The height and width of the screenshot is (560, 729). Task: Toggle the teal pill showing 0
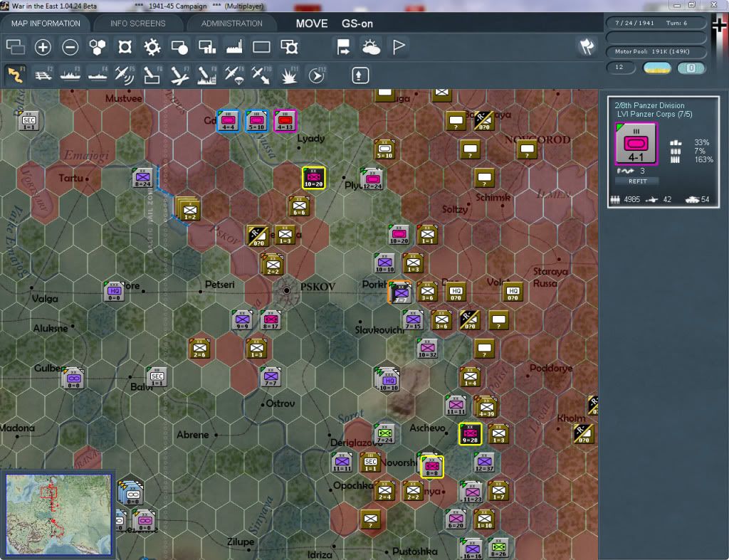pos(691,68)
